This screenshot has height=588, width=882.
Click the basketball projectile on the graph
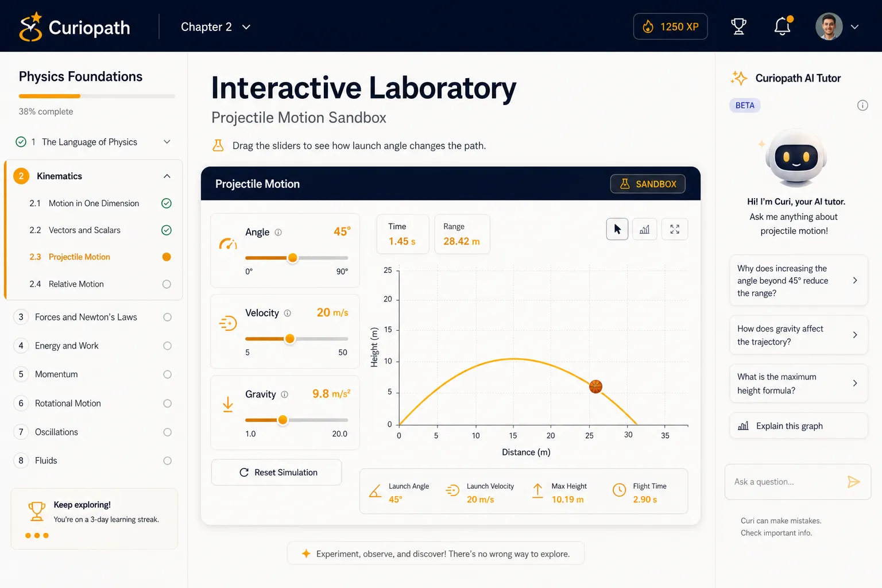tap(596, 386)
